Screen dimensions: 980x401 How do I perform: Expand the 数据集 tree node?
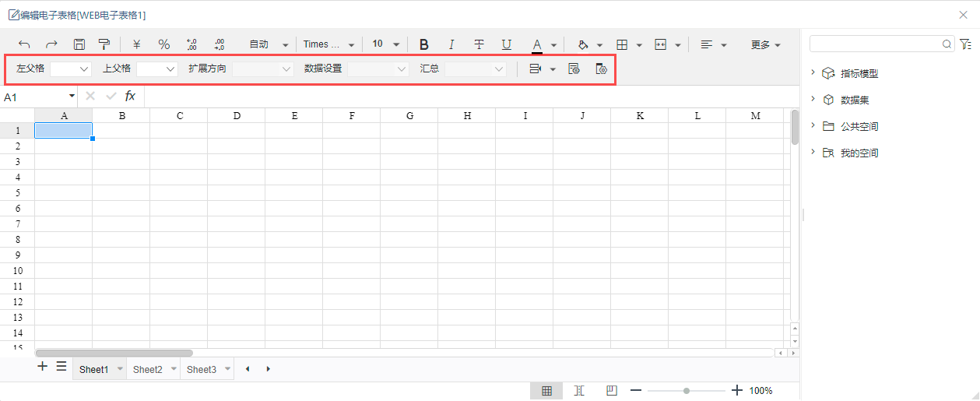point(813,99)
